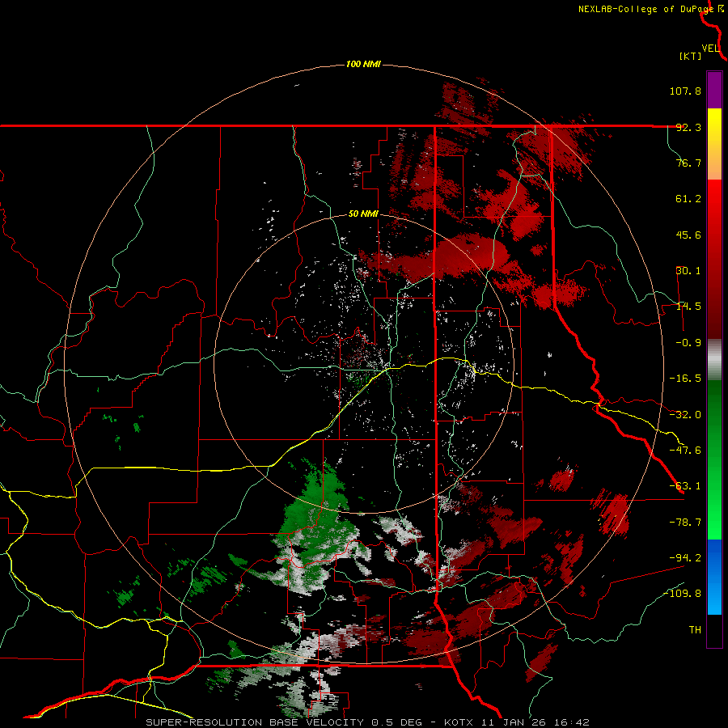Viewport: 728px width, 728px height.
Task: Click the 45.6 legend value
Action: (688, 235)
